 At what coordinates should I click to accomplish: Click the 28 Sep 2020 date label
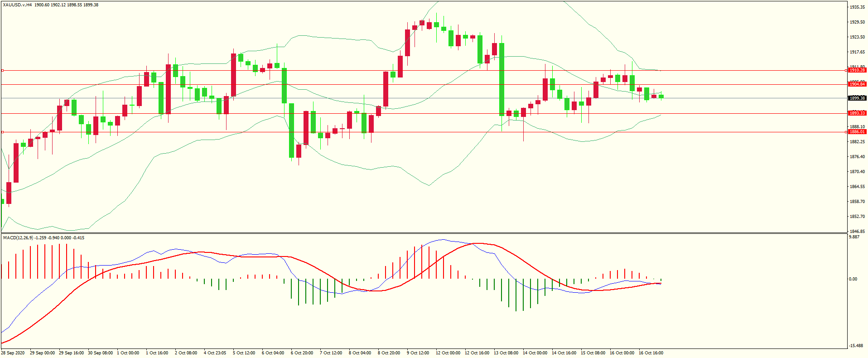13,353
